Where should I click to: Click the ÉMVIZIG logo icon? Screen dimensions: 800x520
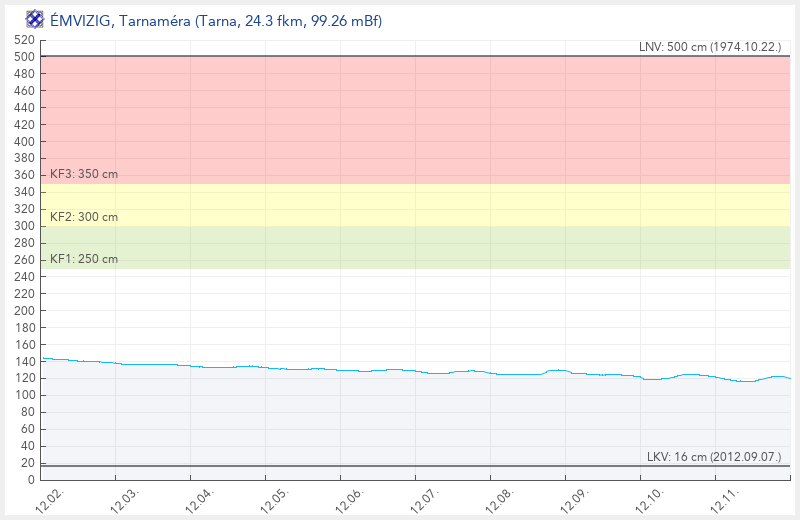click(34, 20)
